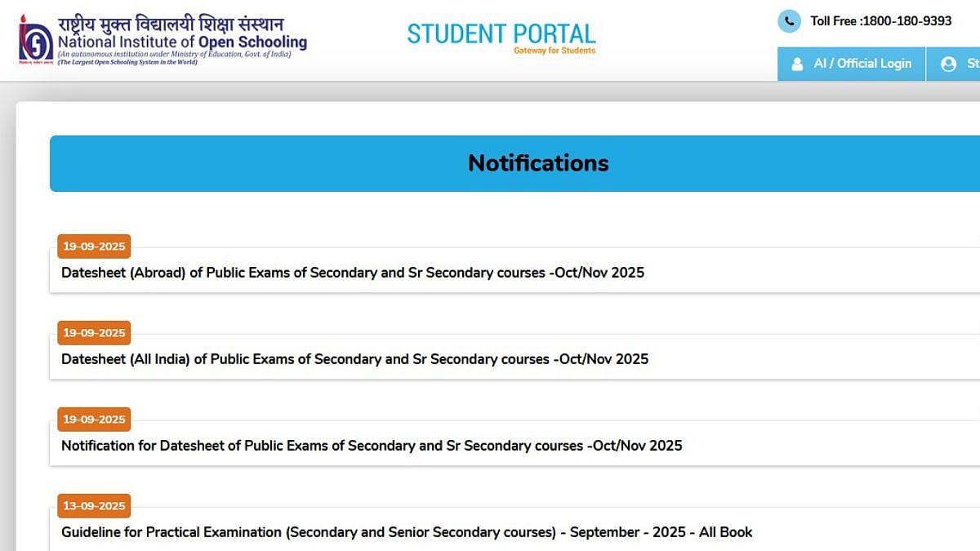Click the phone icon beside Toll Free
Image resolution: width=980 pixels, height=551 pixels.
[789, 21]
